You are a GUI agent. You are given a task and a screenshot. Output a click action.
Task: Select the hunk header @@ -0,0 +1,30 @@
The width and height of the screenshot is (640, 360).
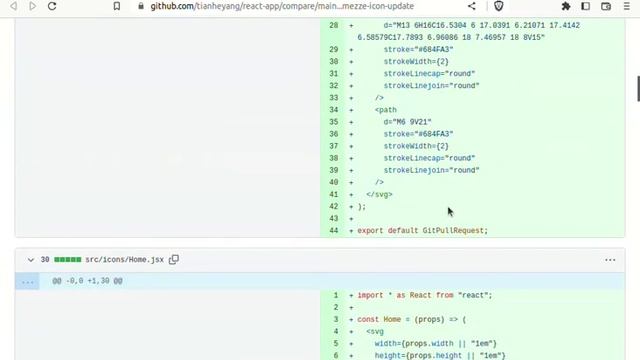[x=87, y=281]
